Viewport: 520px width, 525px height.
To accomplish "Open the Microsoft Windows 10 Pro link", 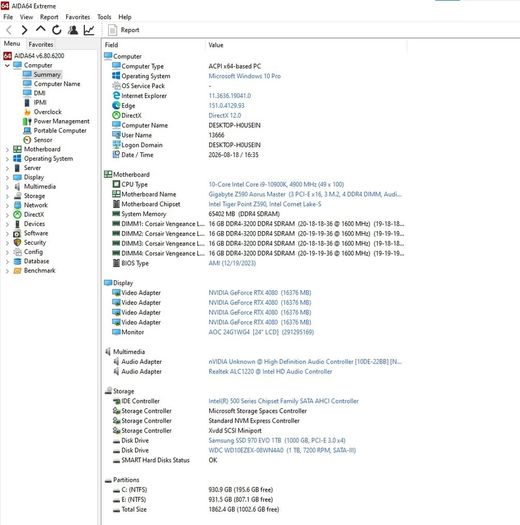I will pos(244,76).
